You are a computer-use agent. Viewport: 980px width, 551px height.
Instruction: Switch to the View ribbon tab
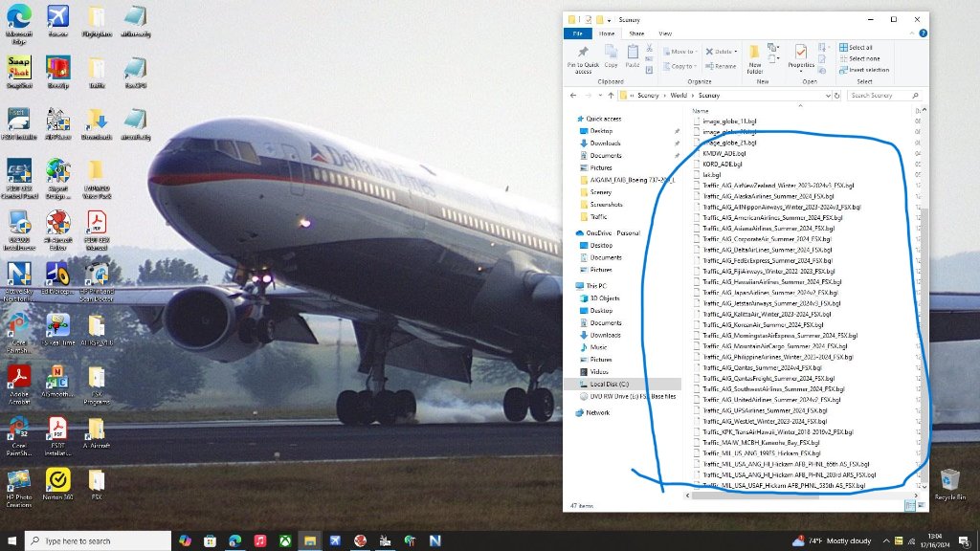click(x=665, y=33)
